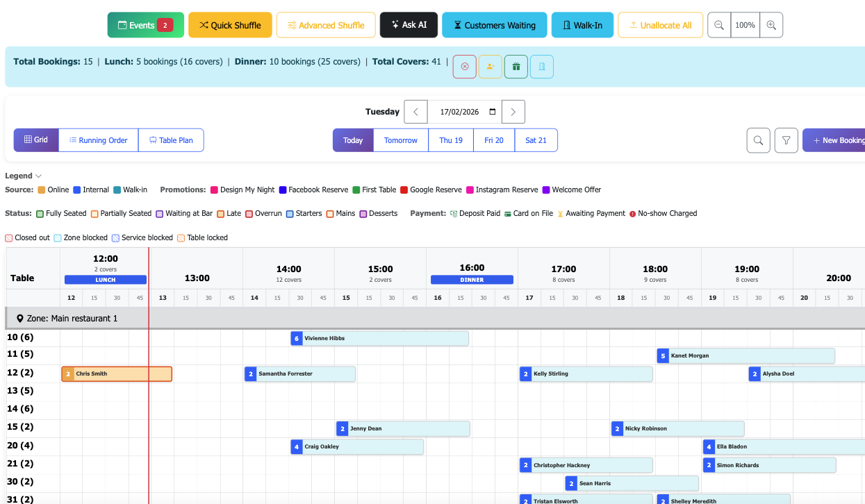Click the yellow customer icon in summary bar
The width and height of the screenshot is (865, 504).
click(x=490, y=67)
